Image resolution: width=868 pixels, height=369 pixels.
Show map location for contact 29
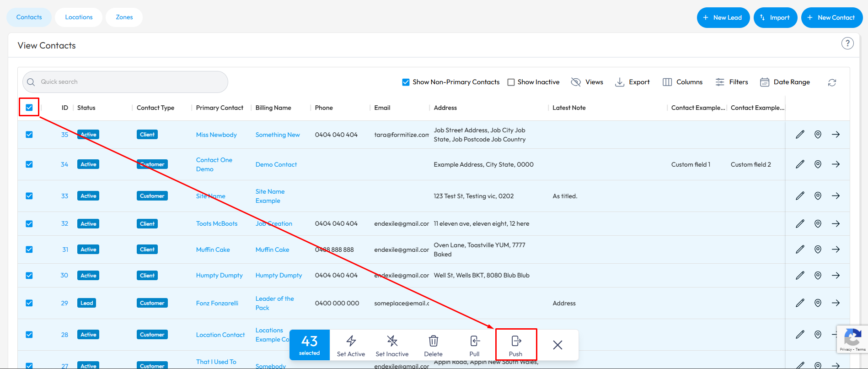[x=818, y=303]
